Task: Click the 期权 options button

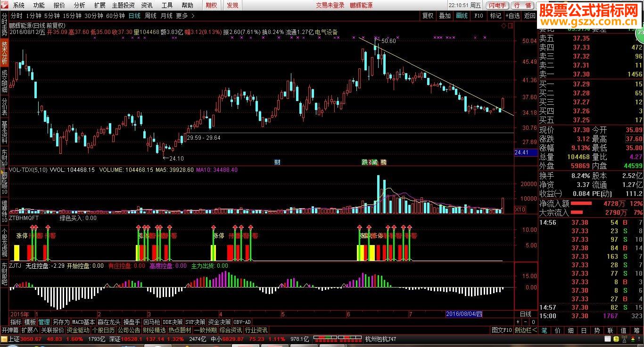Action: 212,5
